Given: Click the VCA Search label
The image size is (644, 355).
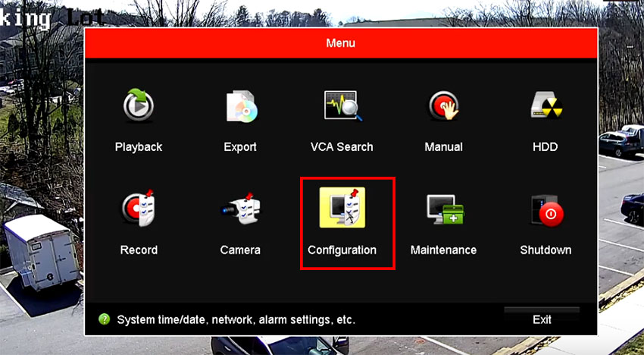Looking at the screenshot, I should tap(342, 147).
